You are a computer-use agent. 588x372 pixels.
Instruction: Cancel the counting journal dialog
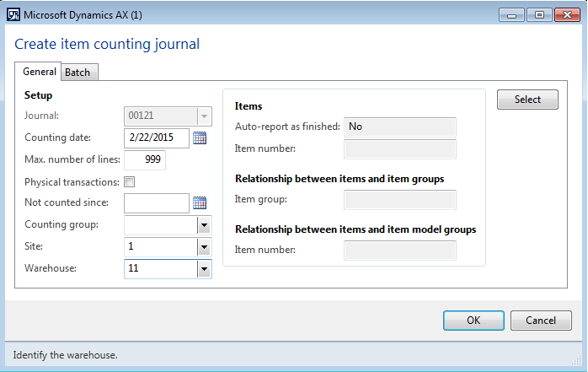coord(541,321)
